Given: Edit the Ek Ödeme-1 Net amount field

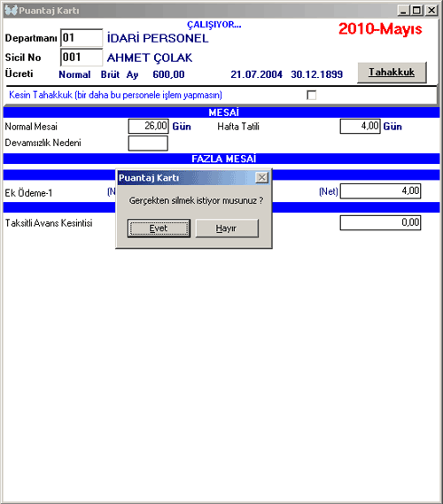Looking at the screenshot, I should (380, 191).
